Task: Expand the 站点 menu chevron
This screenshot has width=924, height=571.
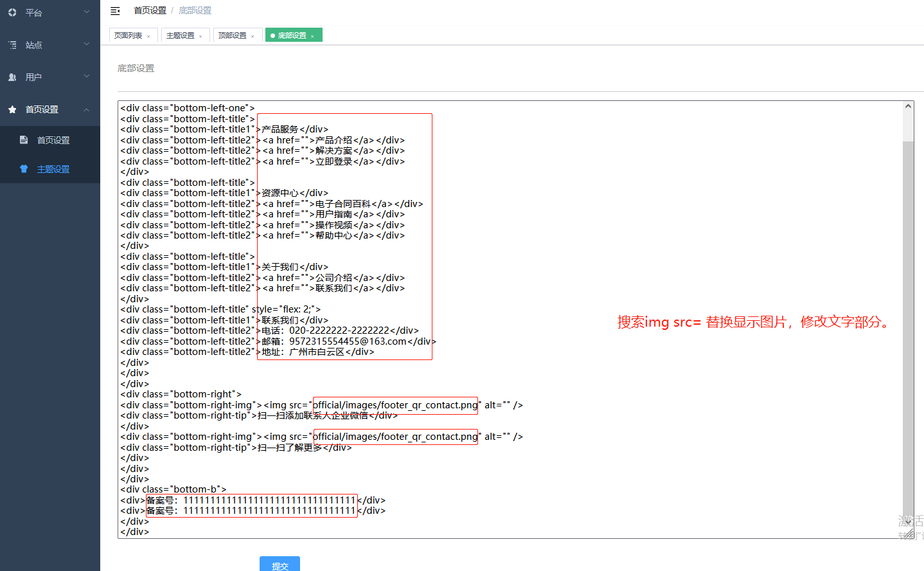Action: click(87, 44)
